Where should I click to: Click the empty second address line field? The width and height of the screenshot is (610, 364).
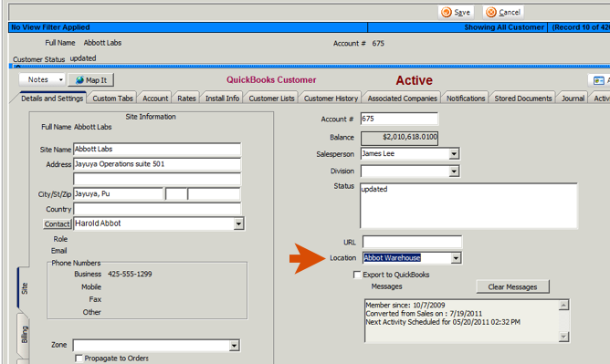(157, 179)
